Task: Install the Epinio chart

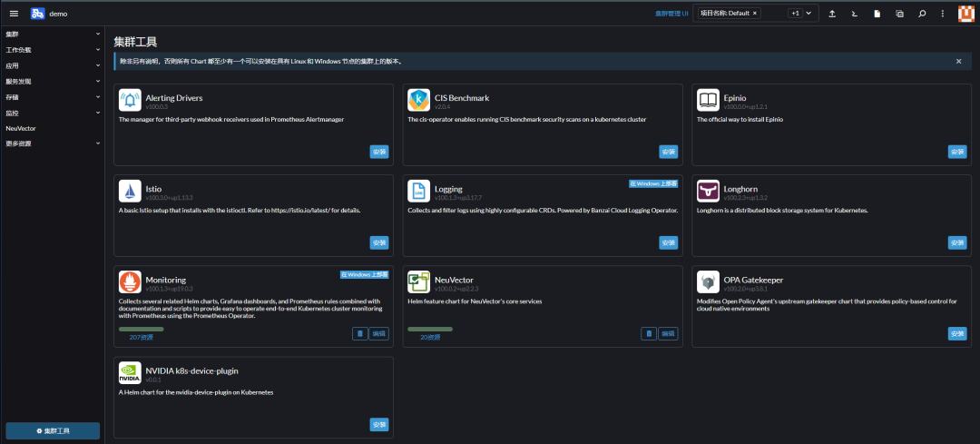Action: point(957,152)
